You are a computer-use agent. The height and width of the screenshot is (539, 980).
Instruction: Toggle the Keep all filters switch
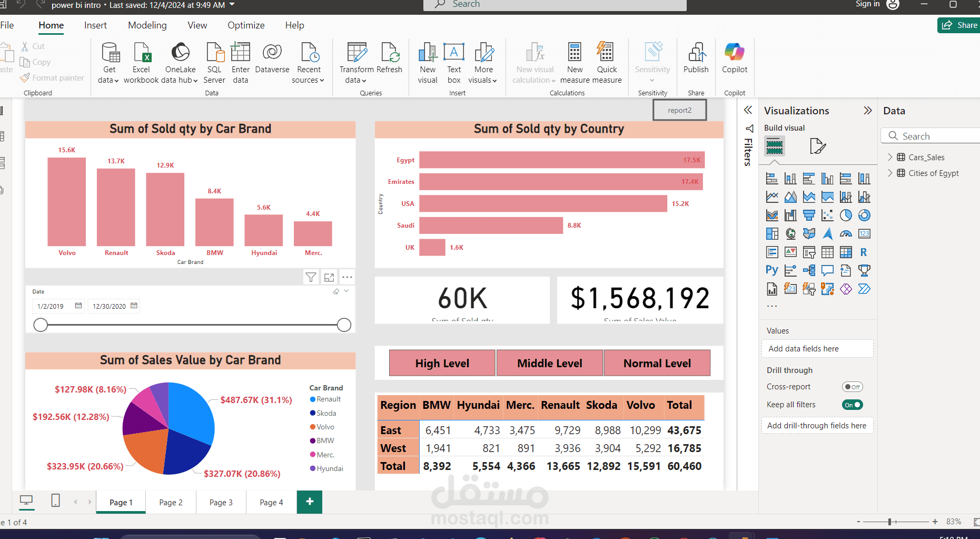pyautogui.click(x=852, y=405)
